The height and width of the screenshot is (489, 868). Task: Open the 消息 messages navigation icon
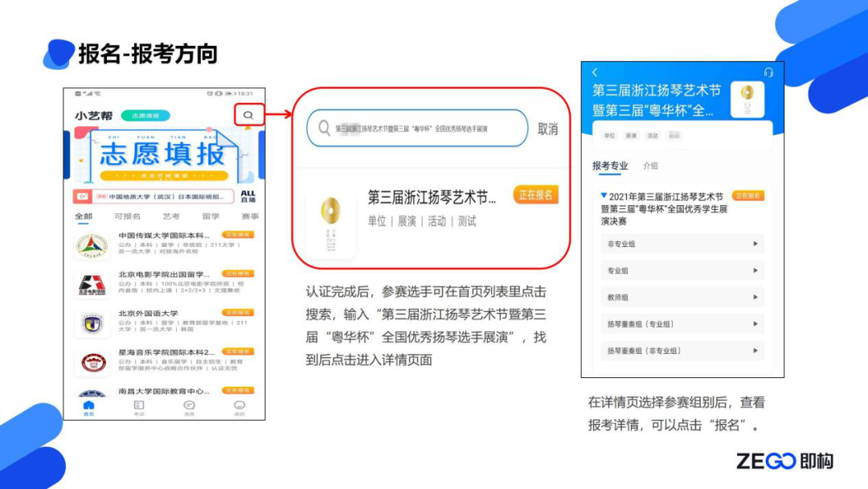coord(190,406)
